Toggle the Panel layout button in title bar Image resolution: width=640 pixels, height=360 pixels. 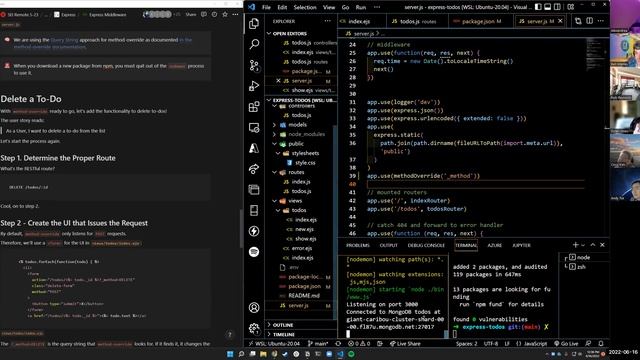pyautogui.click(x=548, y=7)
